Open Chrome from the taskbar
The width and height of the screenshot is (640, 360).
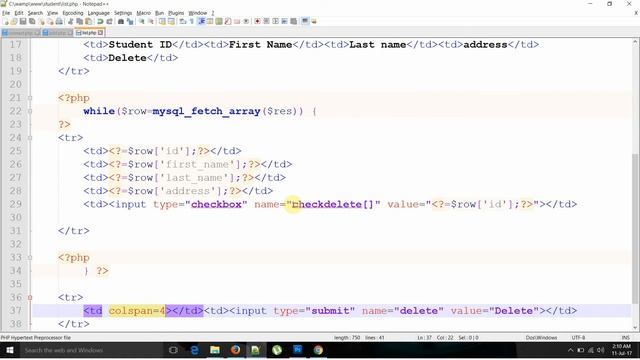click(x=318, y=350)
